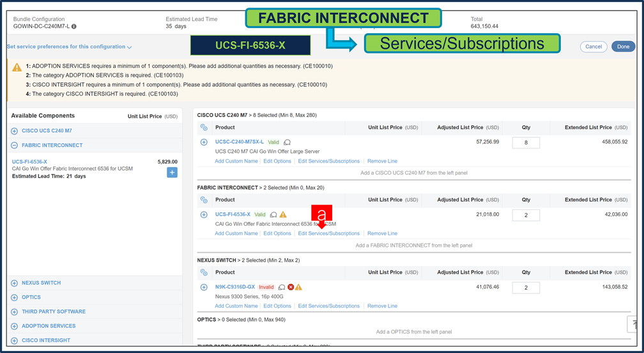This screenshot has height=353, width=644.
Task: Edit Options for UCSC-C240-M7SX-L
Action: 277,161
